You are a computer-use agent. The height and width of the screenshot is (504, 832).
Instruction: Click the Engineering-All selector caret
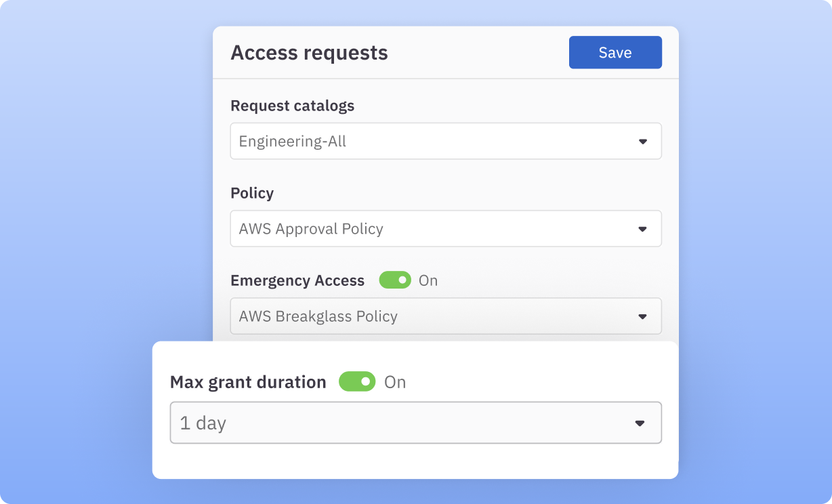coord(642,141)
